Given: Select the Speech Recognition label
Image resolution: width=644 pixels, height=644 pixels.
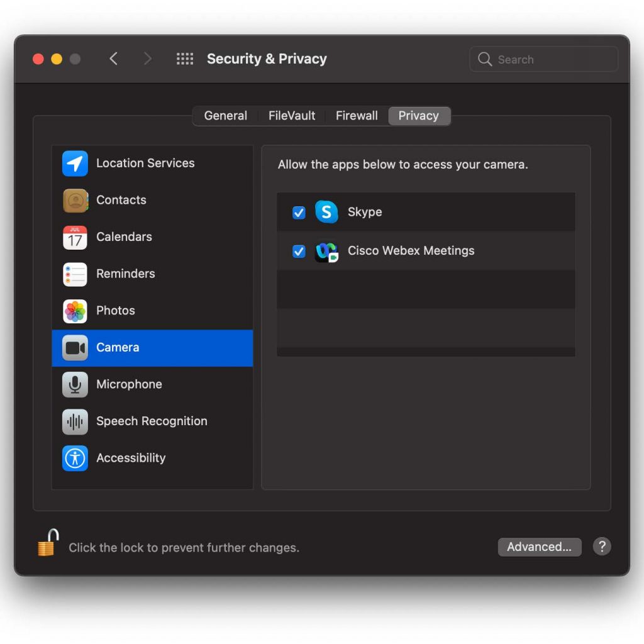Looking at the screenshot, I should point(152,421).
